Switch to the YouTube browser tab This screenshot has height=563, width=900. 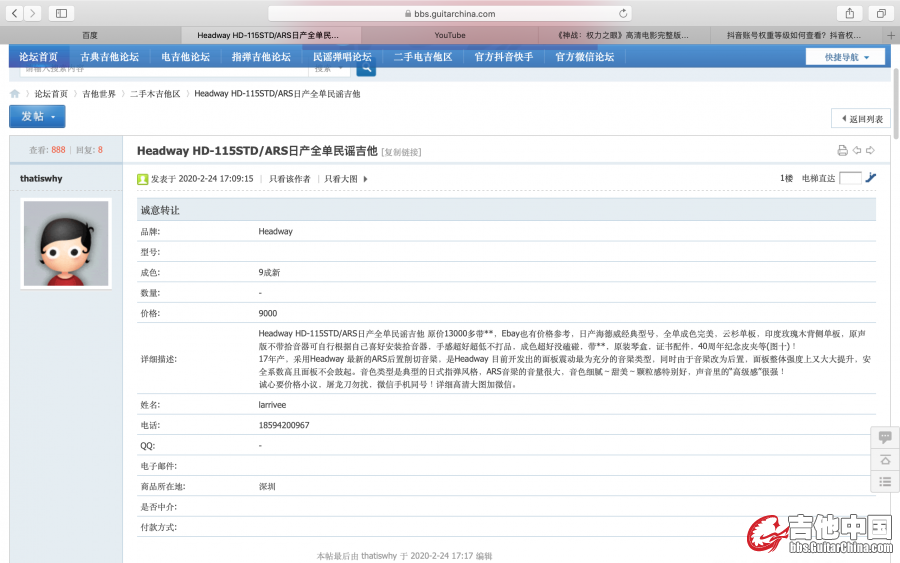[x=449, y=35]
